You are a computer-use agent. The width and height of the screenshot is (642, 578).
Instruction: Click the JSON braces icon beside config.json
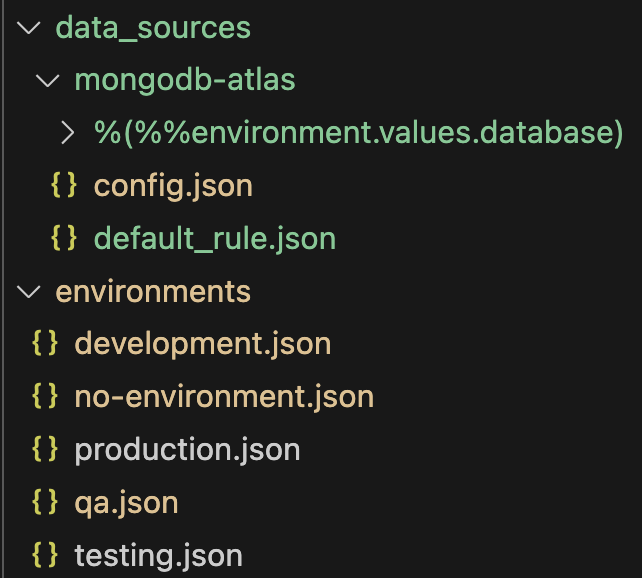pyautogui.click(x=64, y=185)
